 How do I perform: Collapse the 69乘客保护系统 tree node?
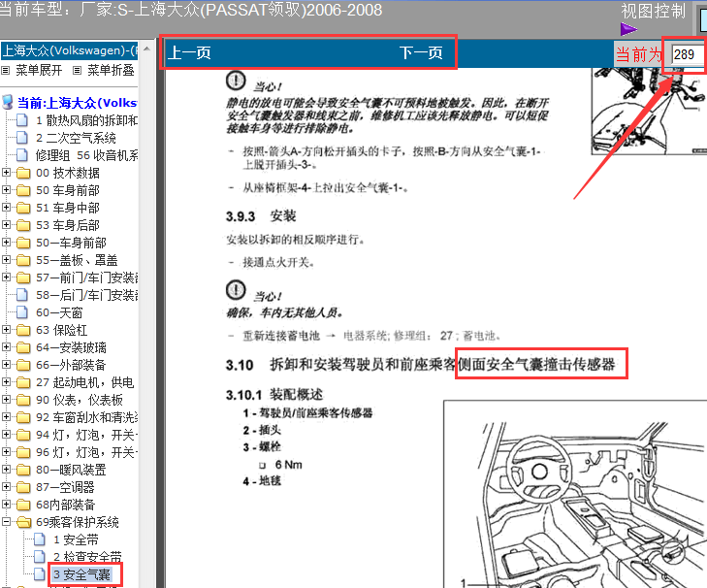click(x=7, y=522)
